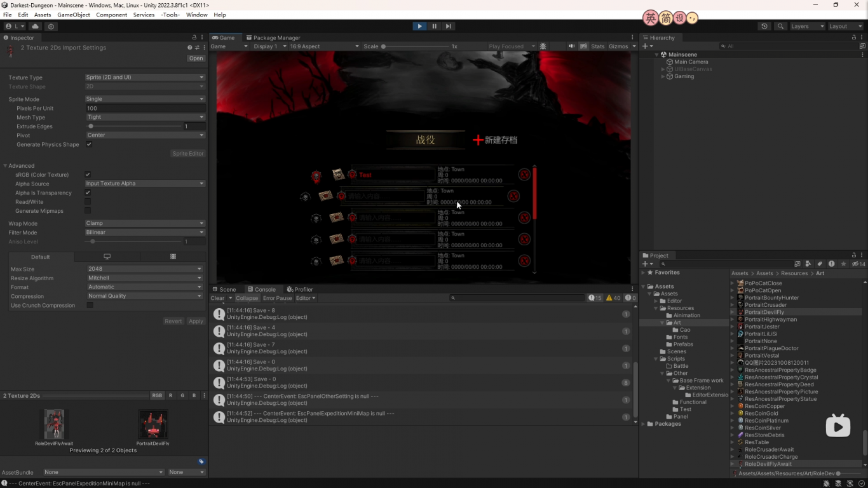
Task: Select the Default platform tab
Action: [41, 257]
